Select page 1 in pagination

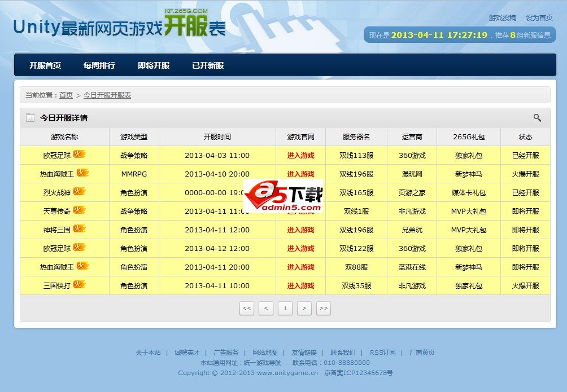pyautogui.click(x=285, y=308)
